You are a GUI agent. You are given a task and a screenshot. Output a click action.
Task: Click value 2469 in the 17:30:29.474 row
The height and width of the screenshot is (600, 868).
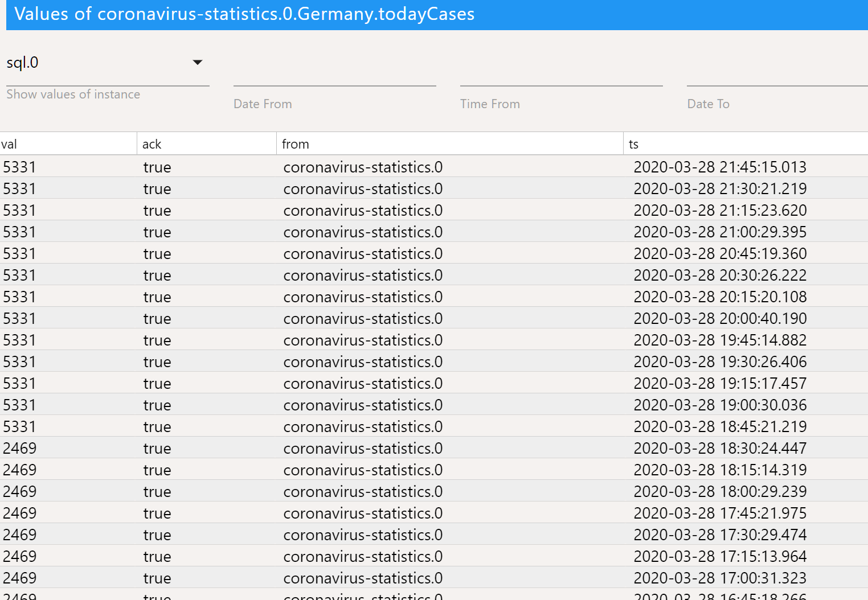pyautogui.click(x=19, y=535)
